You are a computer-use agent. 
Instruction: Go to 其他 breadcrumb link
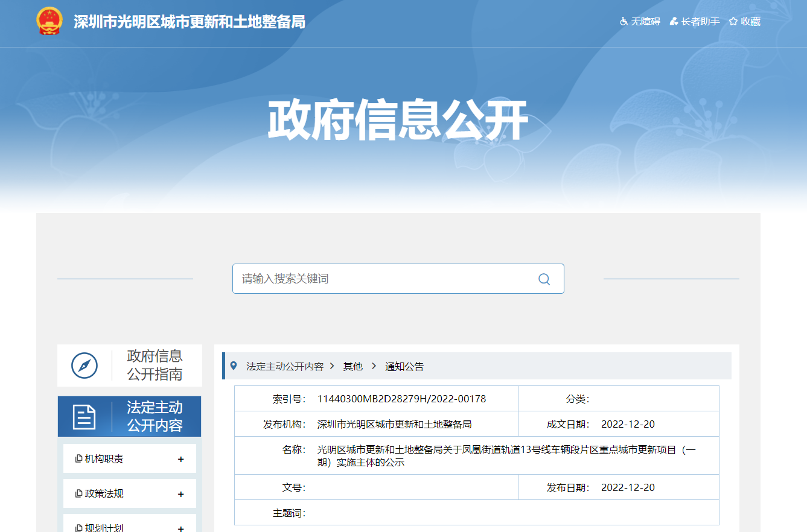click(x=353, y=366)
